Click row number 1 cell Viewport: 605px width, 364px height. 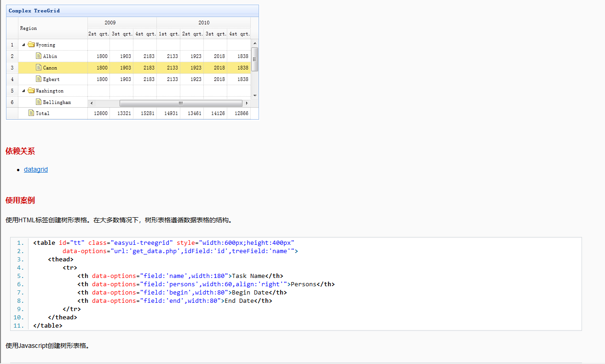(12, 45)
